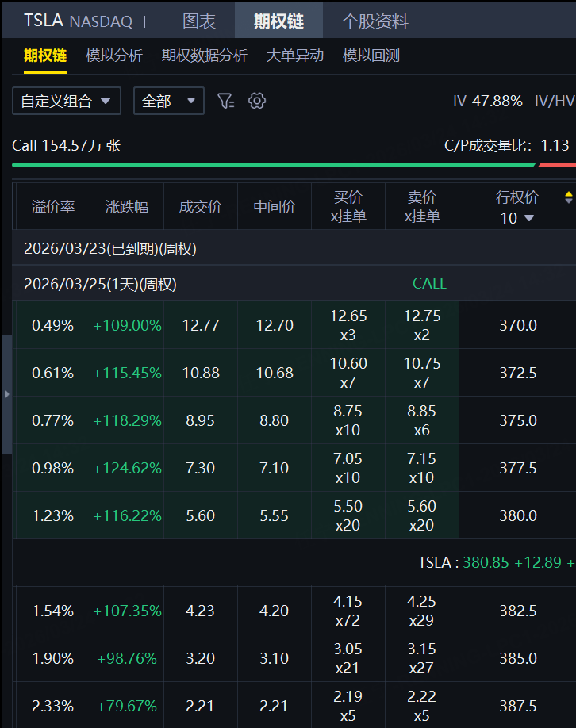Click the +118.29% change cell

pos(127,420)
